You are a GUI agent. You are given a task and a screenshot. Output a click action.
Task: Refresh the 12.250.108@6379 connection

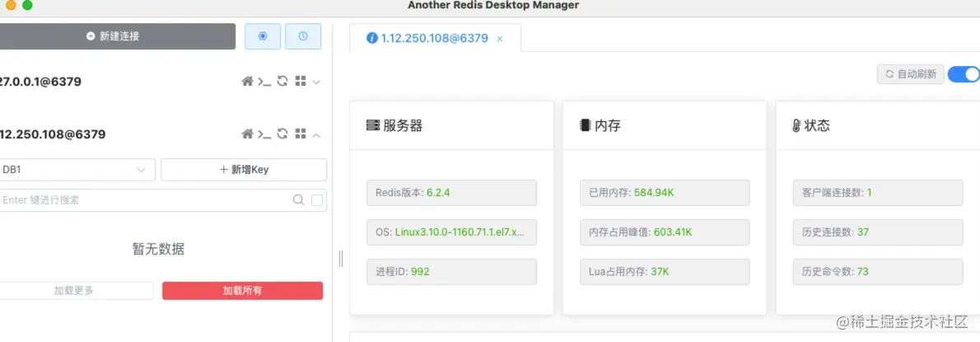coord(282,134)
